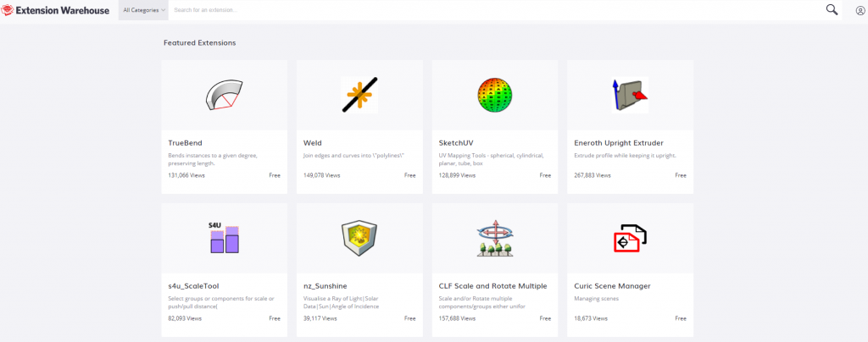Click the Featured Extensions heading
The image size is (868, 342).
(x=200, y=42)
